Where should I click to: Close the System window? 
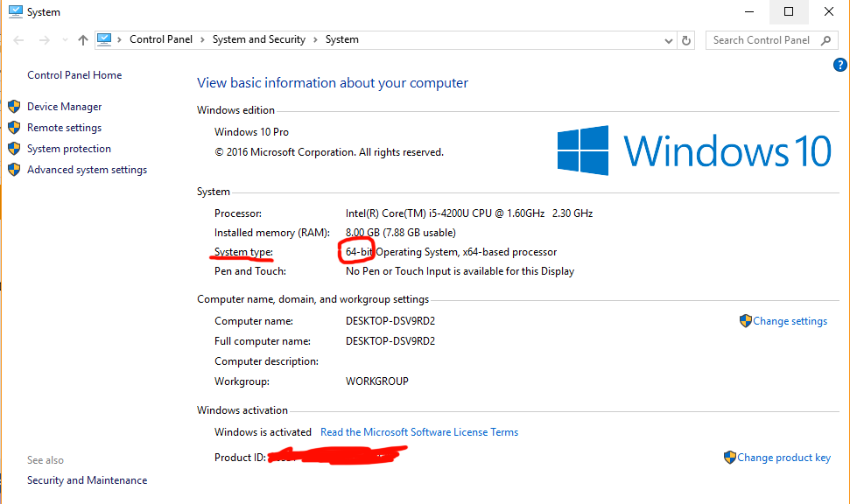tap(829, 12)
